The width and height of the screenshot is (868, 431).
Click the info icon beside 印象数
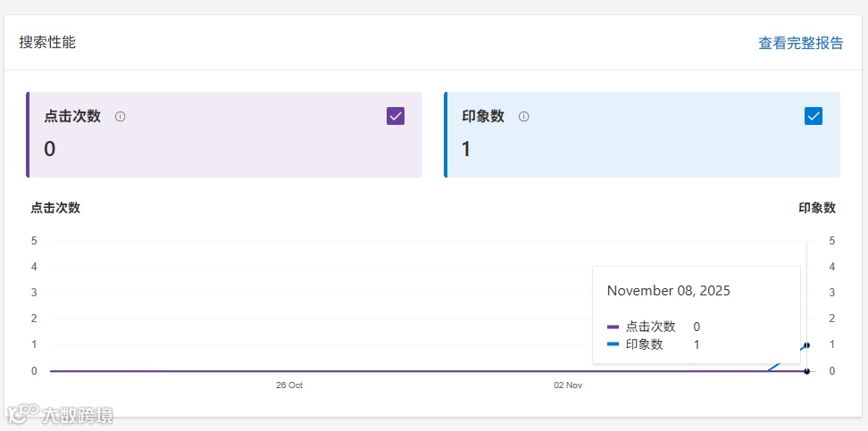(x=524, y=116)
